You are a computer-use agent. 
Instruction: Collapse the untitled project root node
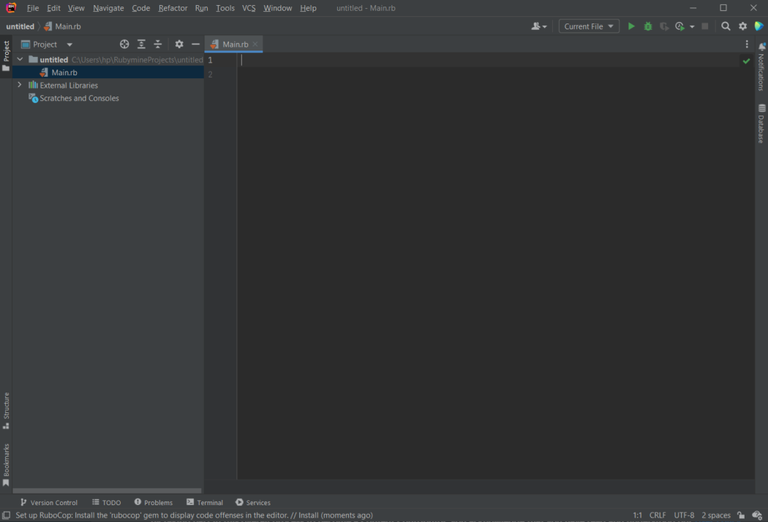20,60
